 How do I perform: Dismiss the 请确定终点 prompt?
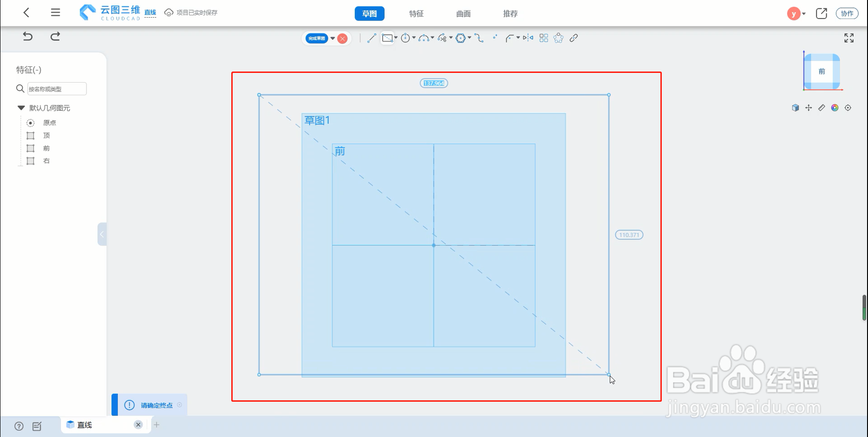(x=180, y=405)
